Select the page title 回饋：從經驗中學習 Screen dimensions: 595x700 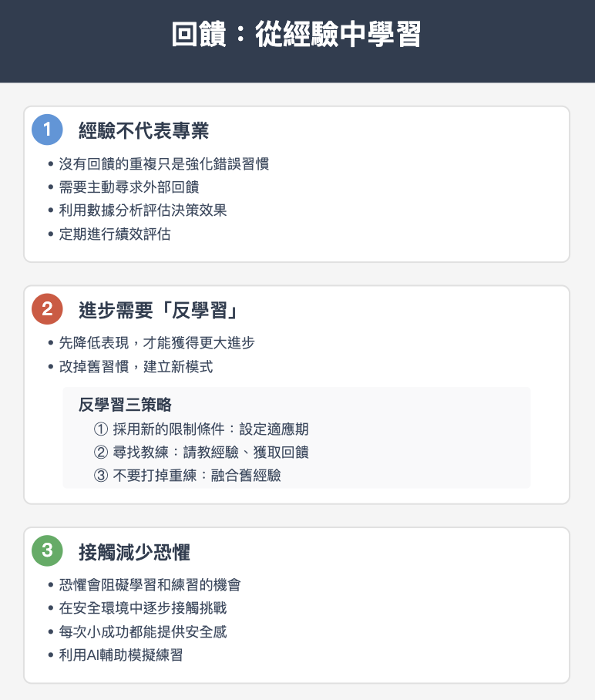click(297, 34)
